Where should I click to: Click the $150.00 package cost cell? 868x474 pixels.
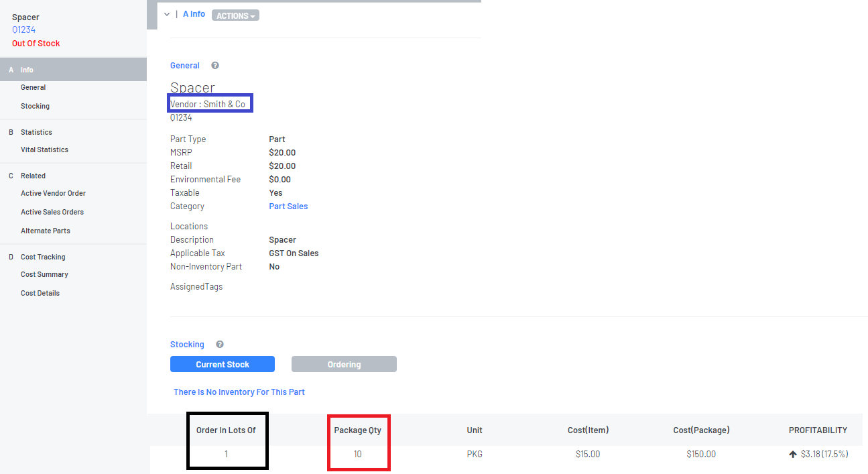pos(701,455)
